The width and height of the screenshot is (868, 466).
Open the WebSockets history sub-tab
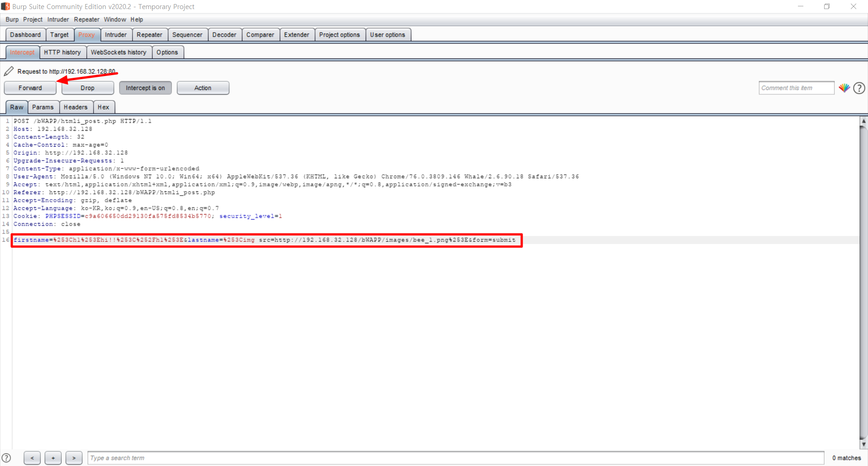point(118,52)
